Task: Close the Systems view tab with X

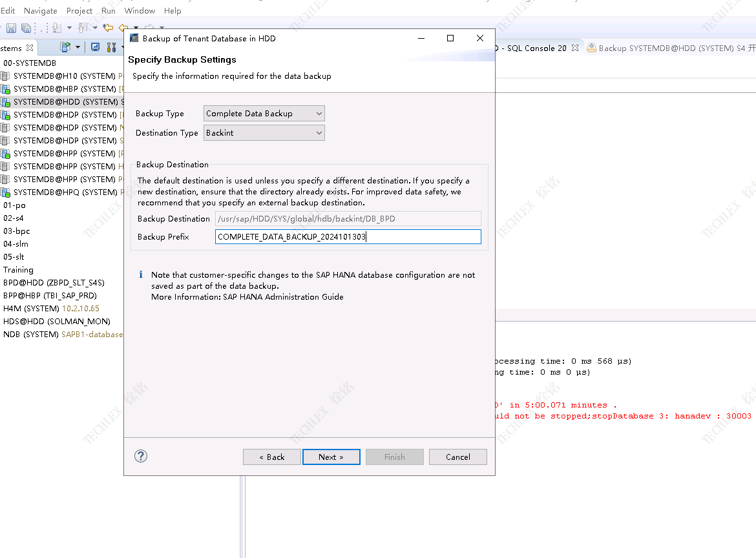Action: point(30,48)
